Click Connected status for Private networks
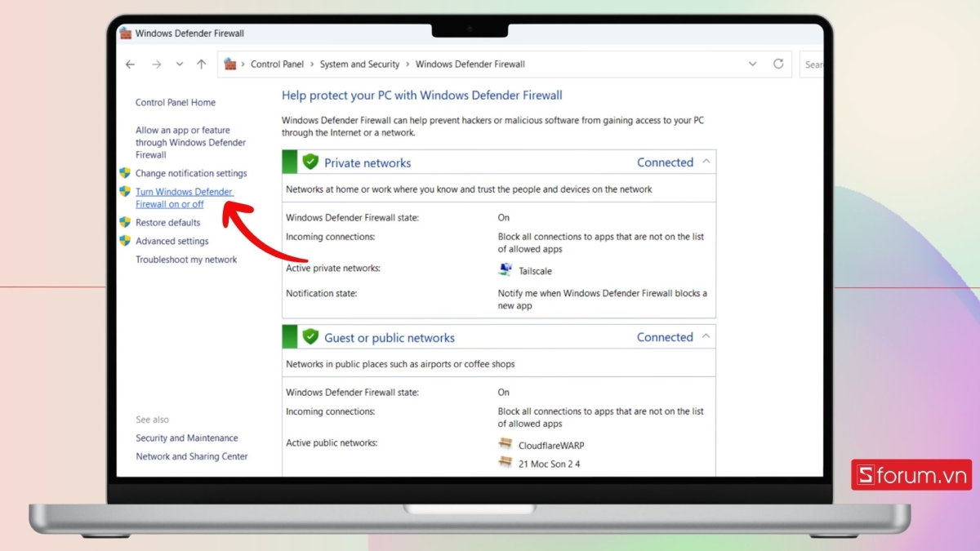Image resolution: width=980 pixels, height=551 pixels. click(x=666, y=162)
